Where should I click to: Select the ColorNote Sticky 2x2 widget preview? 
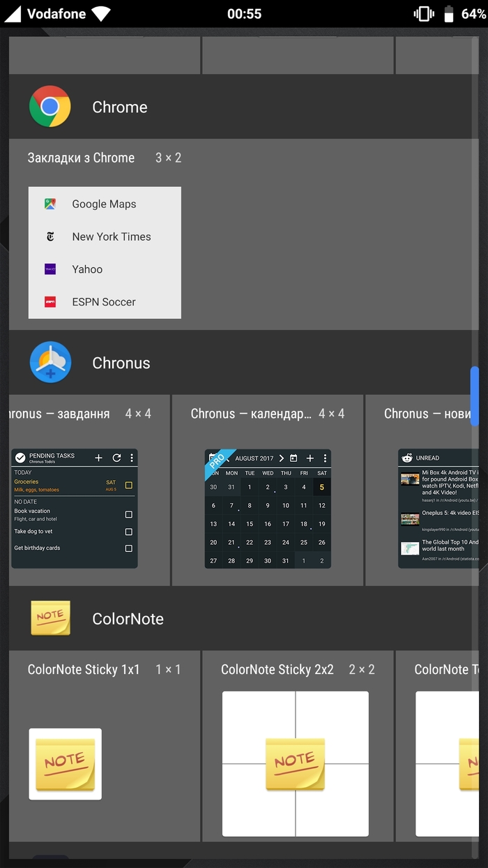pyautogui.click(x=295, y=763)
